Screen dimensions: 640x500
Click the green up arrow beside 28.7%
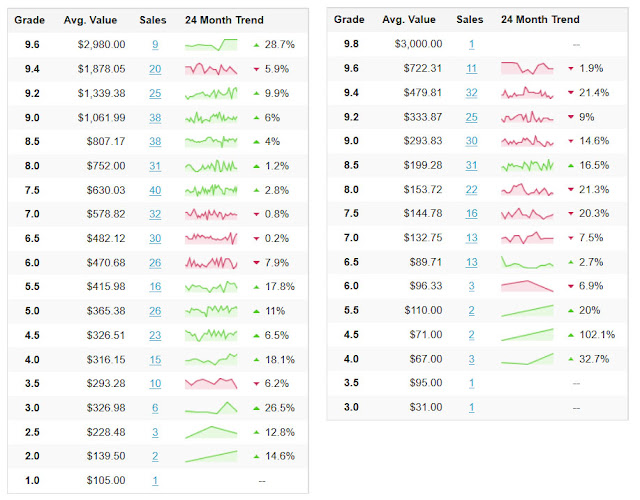[x=256, y=45]
